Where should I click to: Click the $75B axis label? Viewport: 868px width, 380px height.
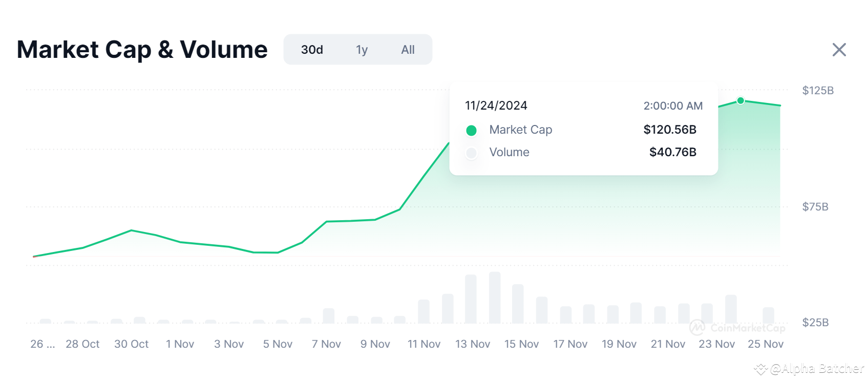pyautogui.click(x=815, y=207)
